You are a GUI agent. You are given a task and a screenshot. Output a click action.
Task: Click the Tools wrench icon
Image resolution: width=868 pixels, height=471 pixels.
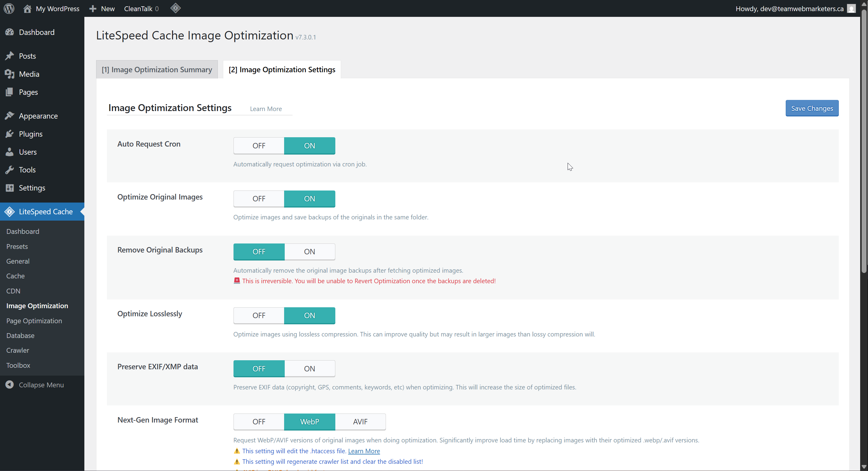click(9, 170)
